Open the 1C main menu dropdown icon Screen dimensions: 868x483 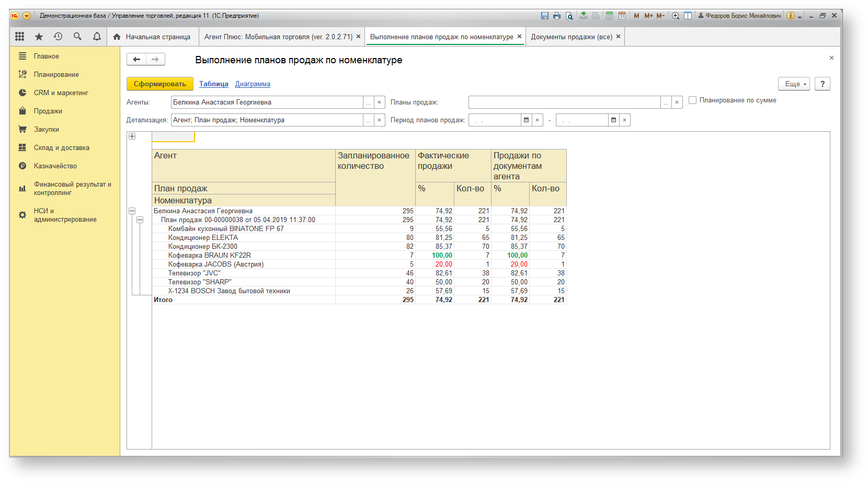(x=27, y=16)
